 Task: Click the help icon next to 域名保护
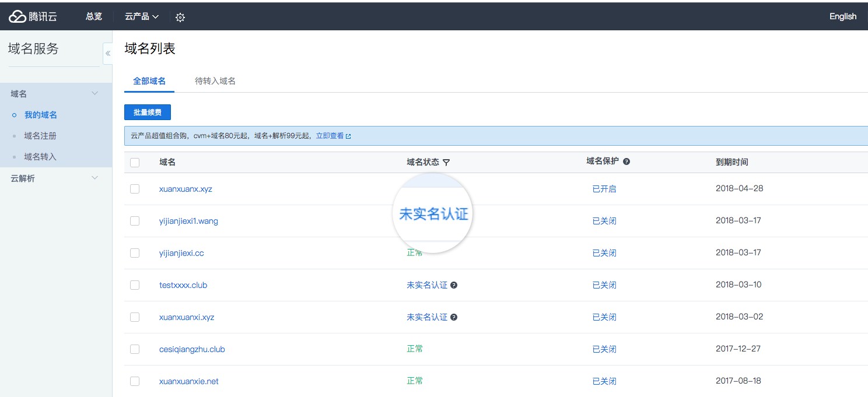click(x=626, y=161)
